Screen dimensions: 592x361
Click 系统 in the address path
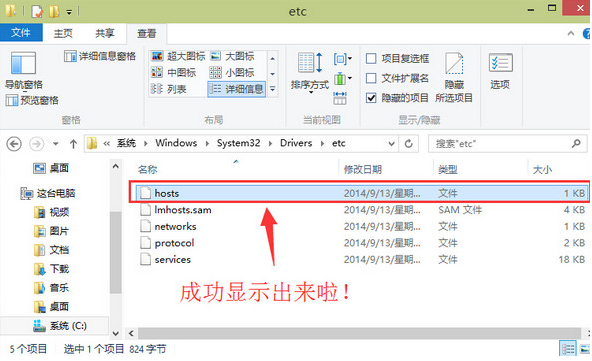pos(126,143)
